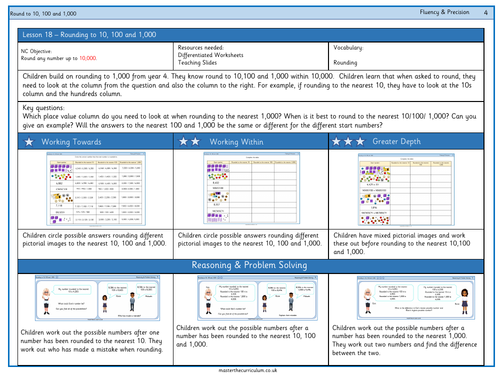Open the Greater Depth worksheet thumbnail

pos(406,189)
